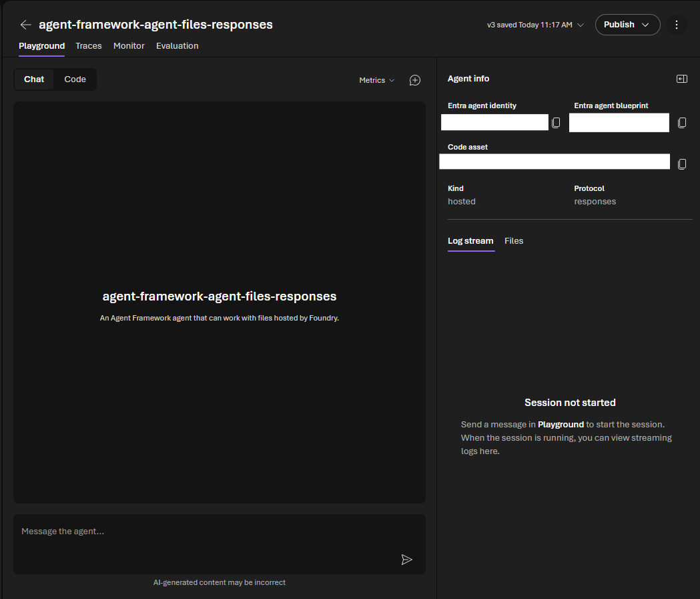Screen dimensions: 700x599
Task: Open the Publish dropdown button
Action: [627, 25]
